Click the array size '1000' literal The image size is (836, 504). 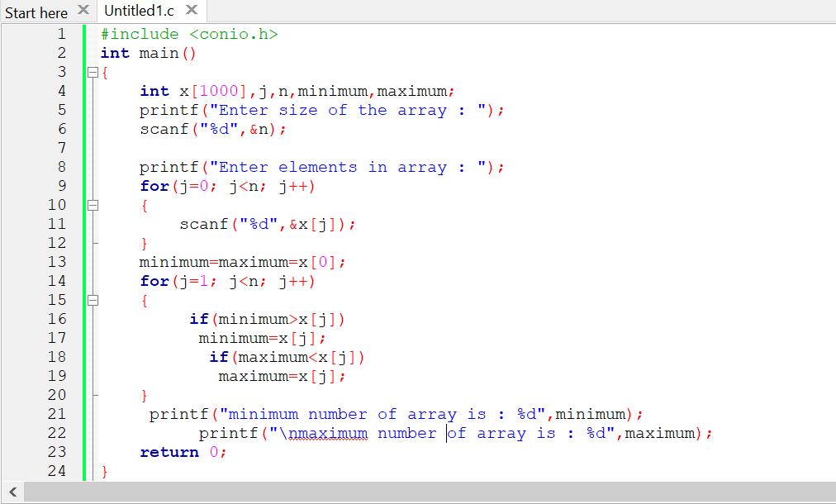pyautogui.click(x=219, y=91)
